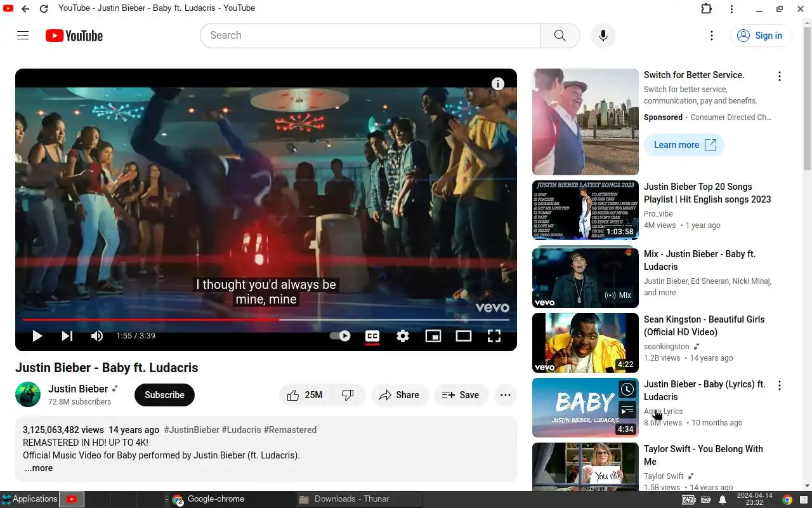
Task: Open the seankingston channel name
Action: coord(666,347)
